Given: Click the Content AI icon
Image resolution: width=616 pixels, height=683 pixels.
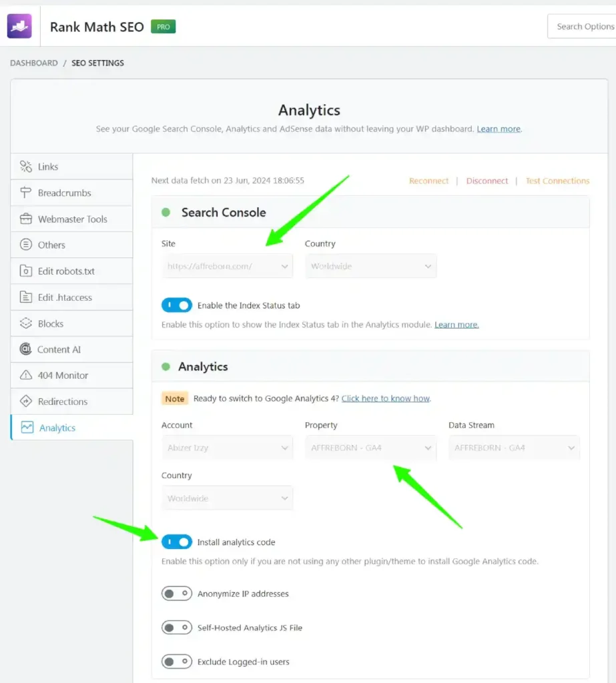Looking at the screenshot, I should tap(26, 349).
